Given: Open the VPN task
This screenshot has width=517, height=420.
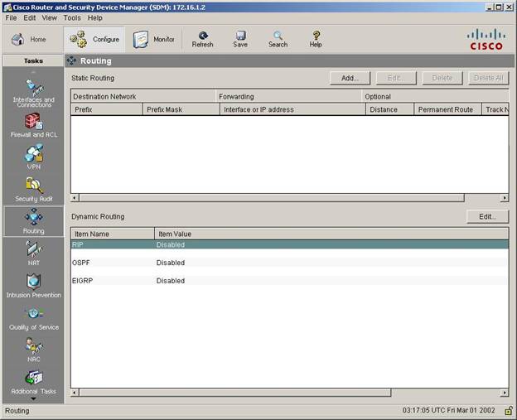Looking at the screenshot, I should click(34, 157).
